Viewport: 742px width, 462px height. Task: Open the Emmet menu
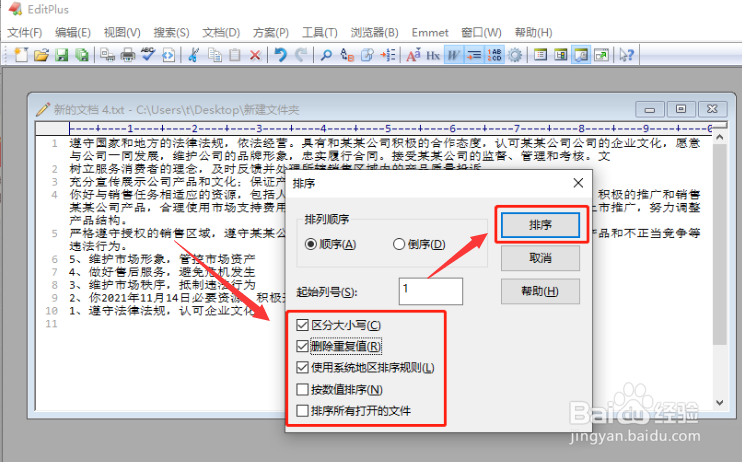click(430, 33)
